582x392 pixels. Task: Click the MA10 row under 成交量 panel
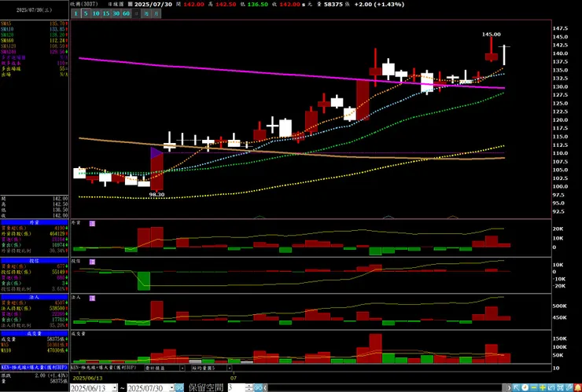[x=34, y=350]
